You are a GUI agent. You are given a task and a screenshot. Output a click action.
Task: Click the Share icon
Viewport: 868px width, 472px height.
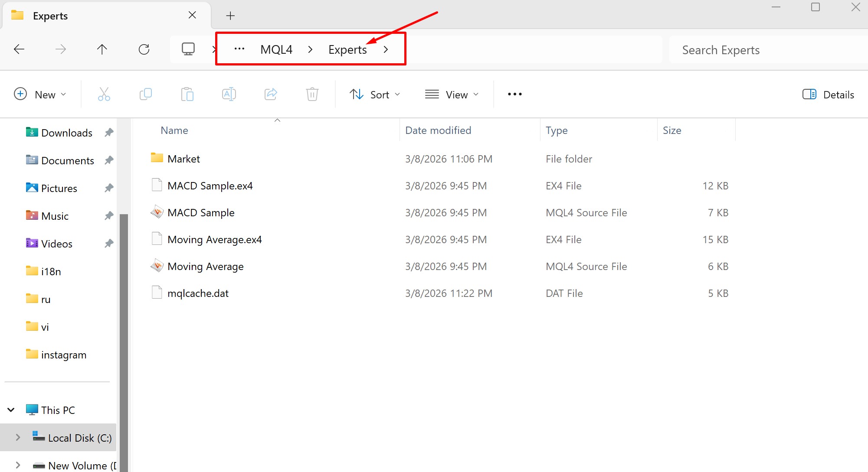(x=271, y=94)
